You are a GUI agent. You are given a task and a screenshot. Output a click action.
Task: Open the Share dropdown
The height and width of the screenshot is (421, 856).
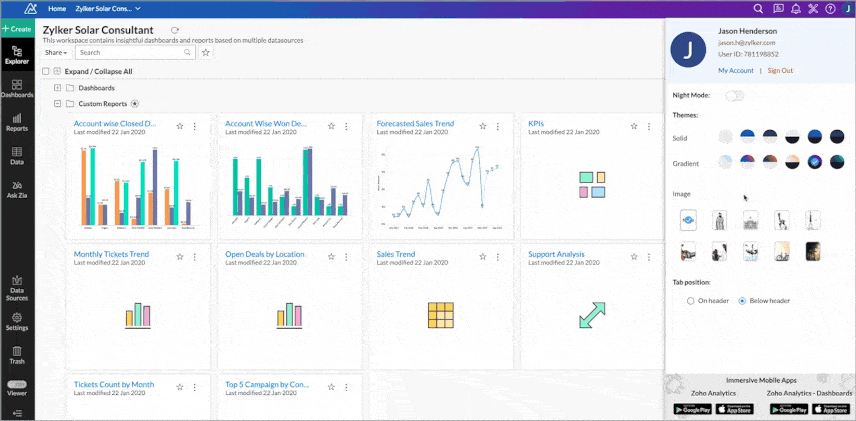pos(56,52)
